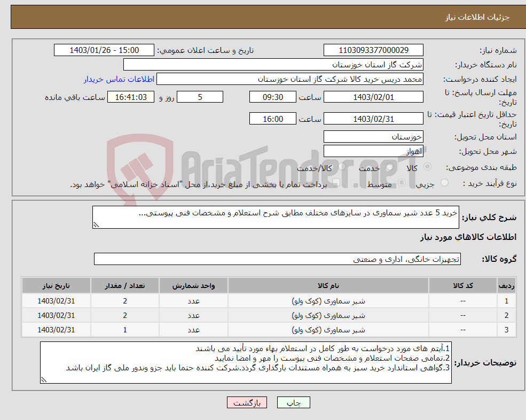Click the need number field 1103093377000029
The width and height of the screenshot is (526, 420).
(373, 50)
